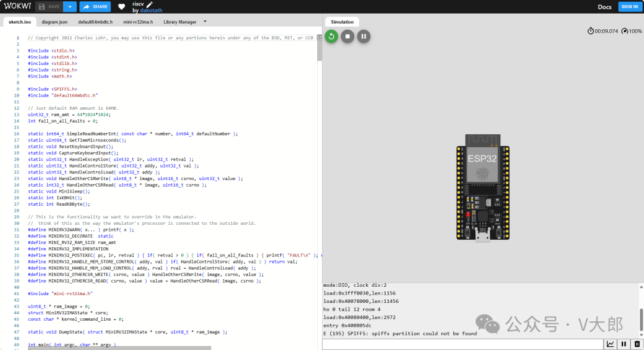Open the serial plotter chart icon
The image size is (644, 350).
click(611, 344)
